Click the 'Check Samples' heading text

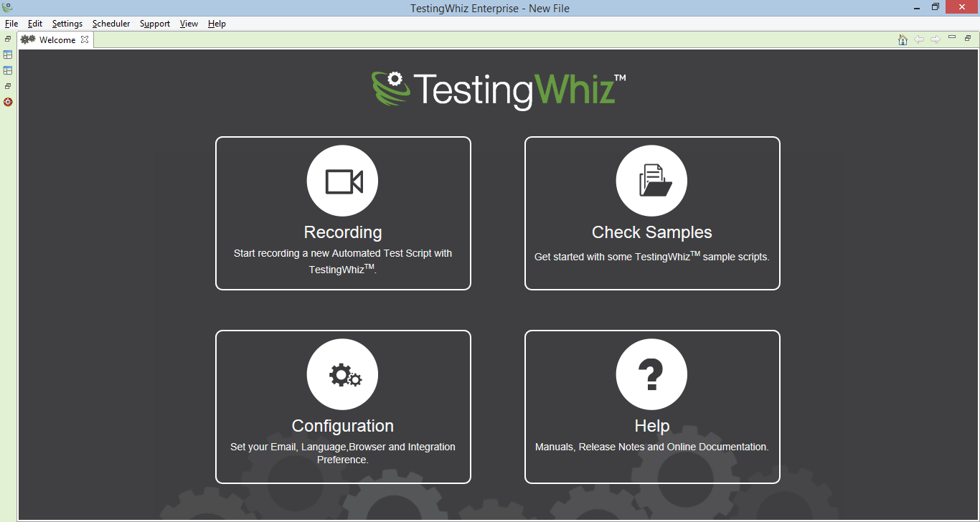[651, 232]
